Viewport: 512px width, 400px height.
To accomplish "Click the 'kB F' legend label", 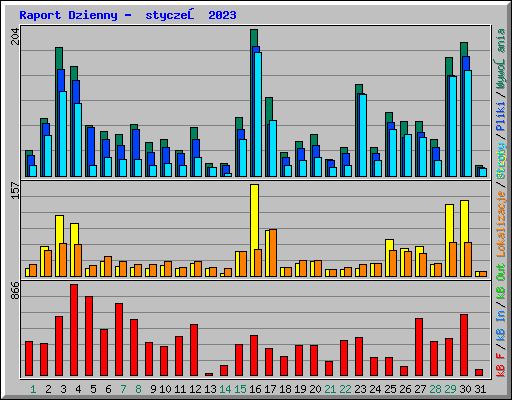I will pos(501,364).
